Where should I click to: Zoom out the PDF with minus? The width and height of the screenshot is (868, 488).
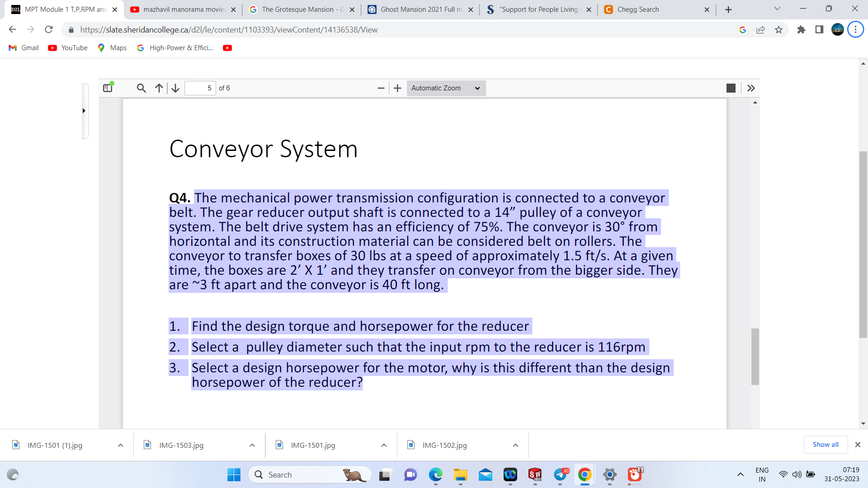381,88
